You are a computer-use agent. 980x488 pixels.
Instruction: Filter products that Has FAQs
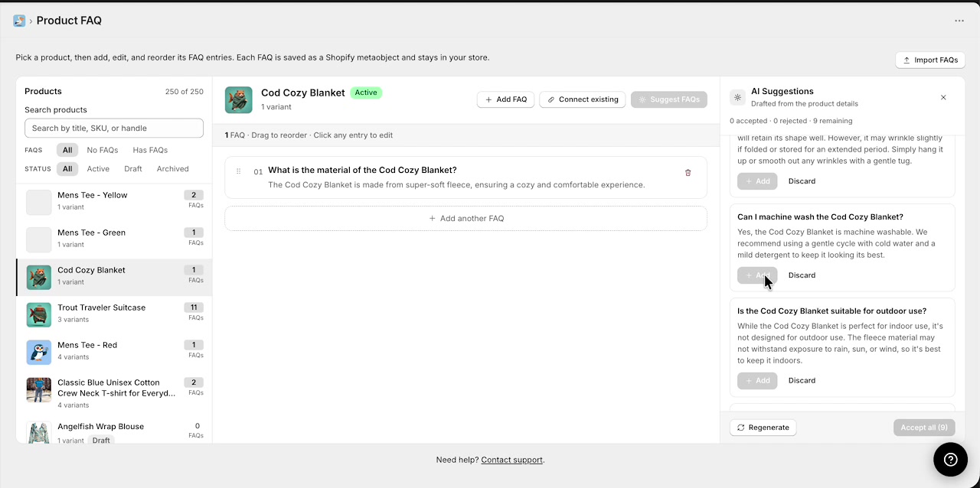point(150,150)
